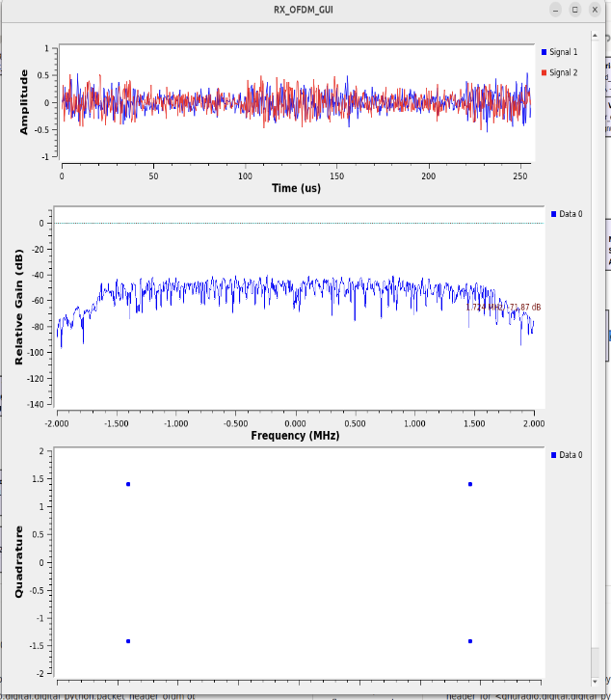Minimize the RX_OFDM_GUI window
The width and height of the screenshot is (611, 700).
(556, 10)
